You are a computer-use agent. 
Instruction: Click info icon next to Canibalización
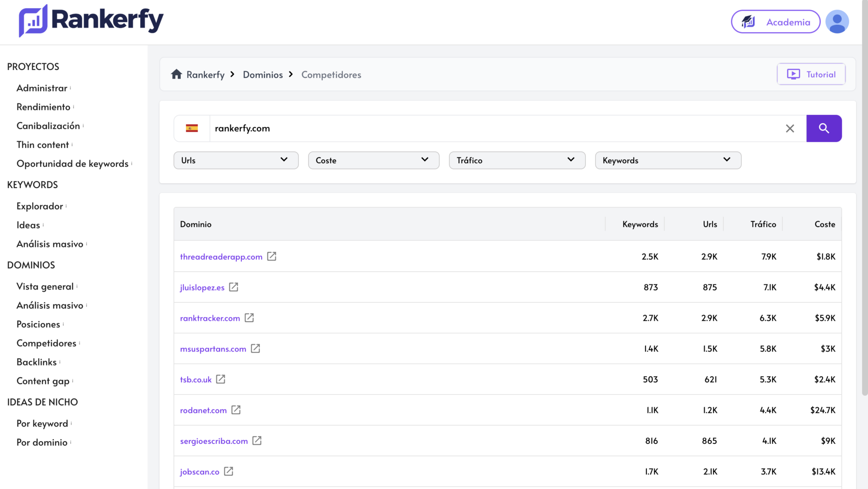click(x=83, y=126)
